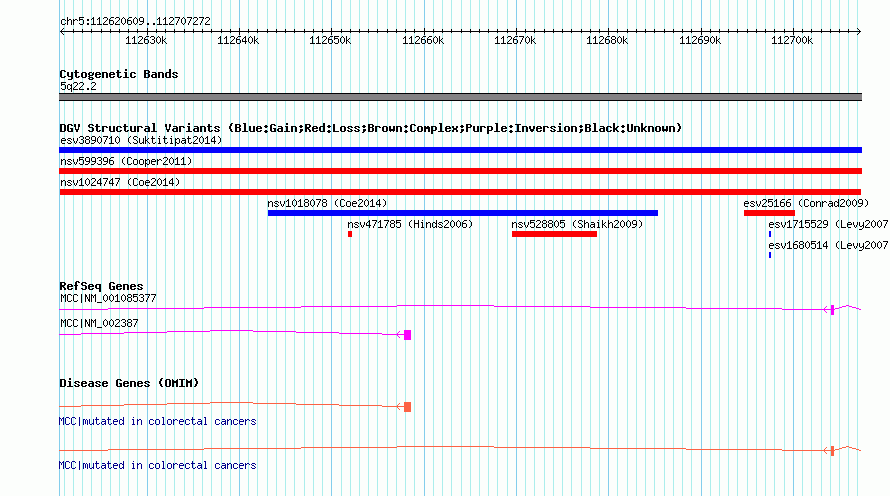Click the left arrowhead of the ruler
Image resolution: width=890 pixels, height=496 pixels.
click(x=62, y=32)
